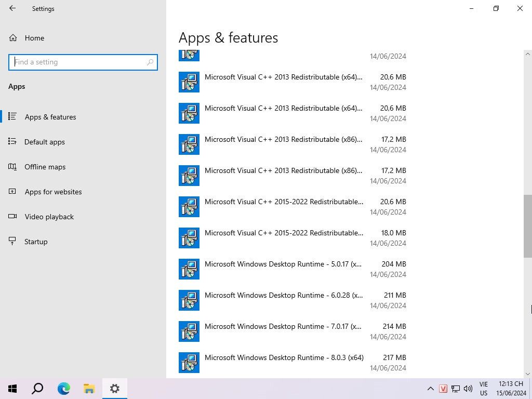532x399 pixels.
Task: Click the magnifier icon in the search box
Action: 150,62
